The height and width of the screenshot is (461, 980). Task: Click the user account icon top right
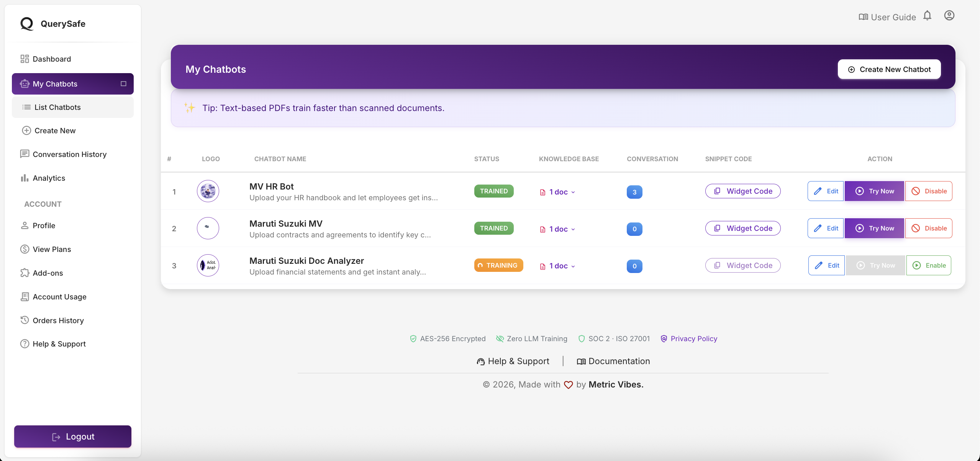[949, 16]
